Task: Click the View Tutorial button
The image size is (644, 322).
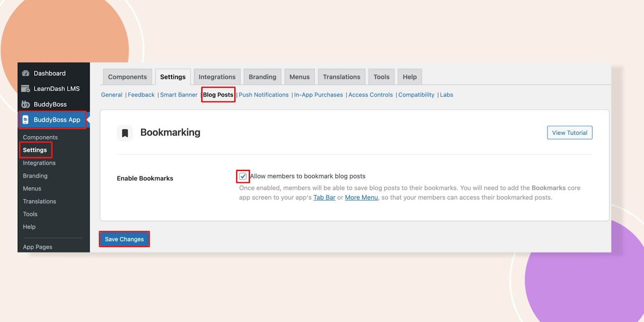Action: point(570,133)
